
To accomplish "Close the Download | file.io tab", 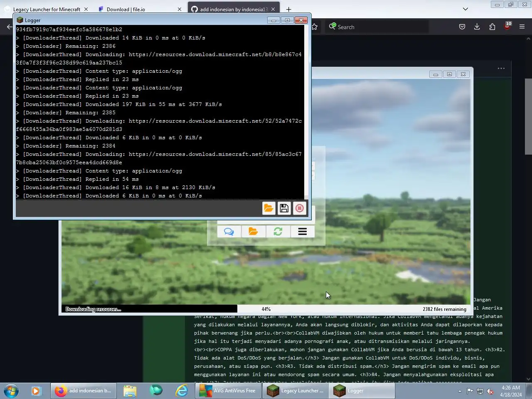I will click(180, 9).
